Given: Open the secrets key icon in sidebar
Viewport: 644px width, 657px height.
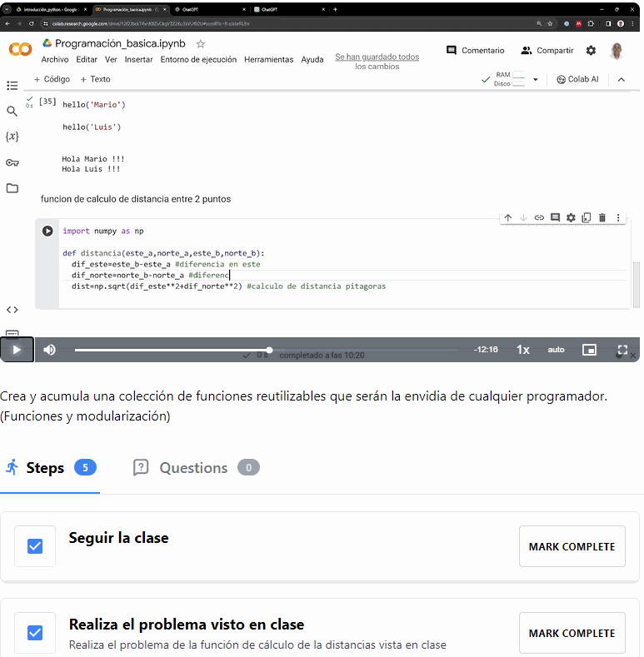Looking at the screenshot, I should [x=12, y=162].
